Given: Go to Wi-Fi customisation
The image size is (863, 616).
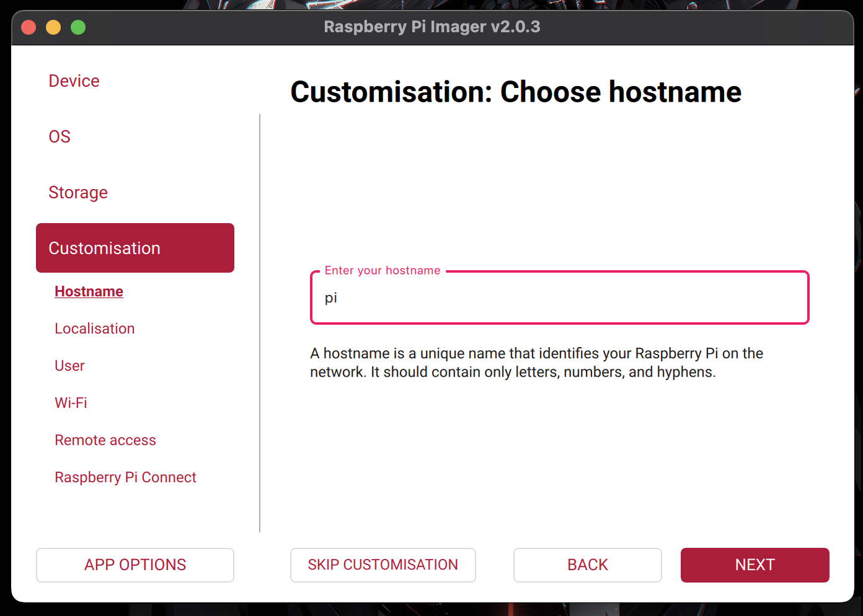Looking at the screenshot, I should click(x=71, y=403).
